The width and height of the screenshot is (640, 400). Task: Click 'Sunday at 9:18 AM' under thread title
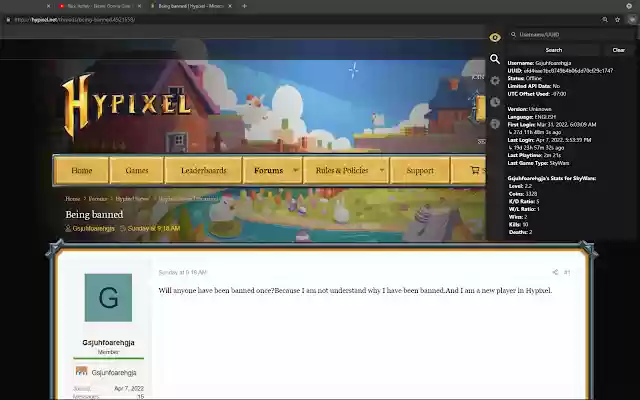point(154,228)
